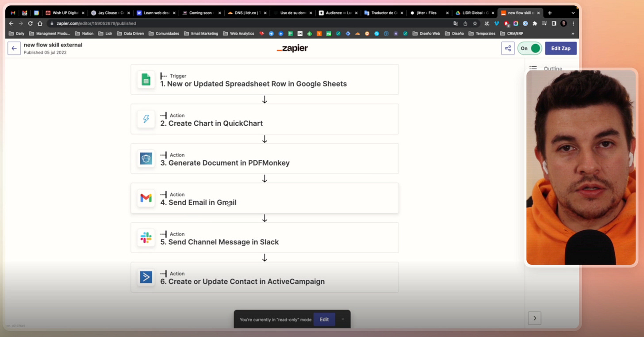Expand the right sidebar chevron
This screenshot has width=644, height=337.
[534, 318]
